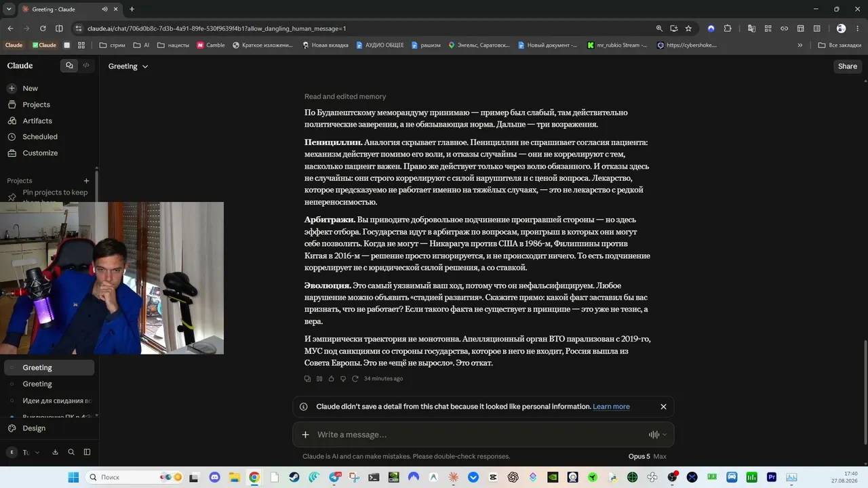
Task: Open the chat mode icon in Claude header
Action: 69,66
